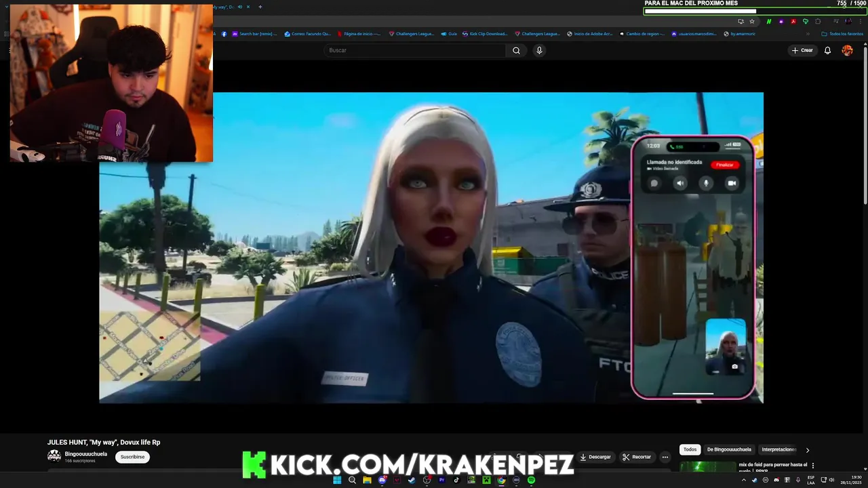Click the Crear button
Viewport: 868px width, 488px height.
(802, 50)
